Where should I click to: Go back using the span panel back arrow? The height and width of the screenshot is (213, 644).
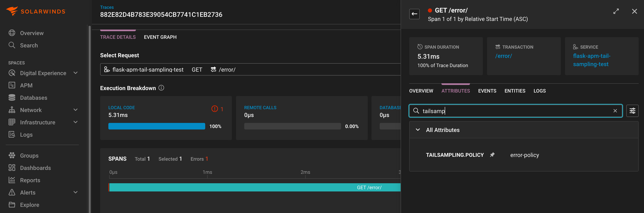click(414, 14)
